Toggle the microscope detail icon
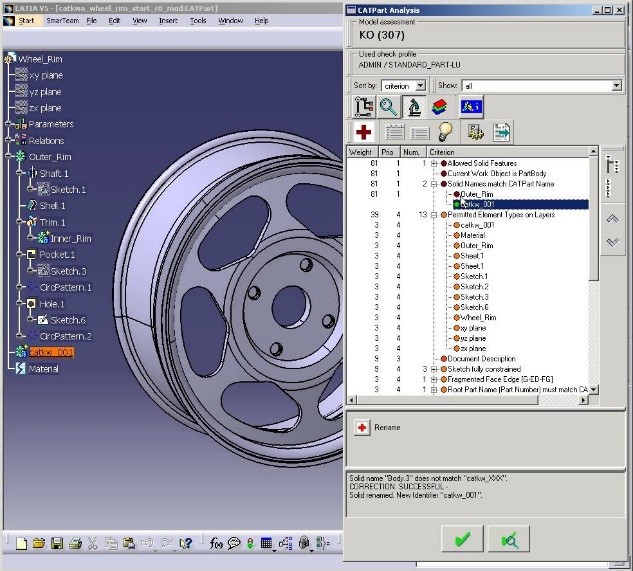 pyautogui.click(x=414, y=107)
